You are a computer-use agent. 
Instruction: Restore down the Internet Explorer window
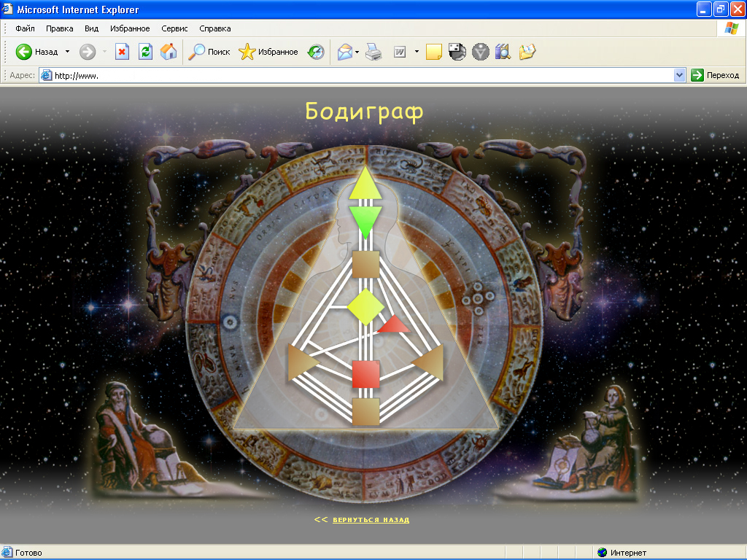click(x=720, y=9)
